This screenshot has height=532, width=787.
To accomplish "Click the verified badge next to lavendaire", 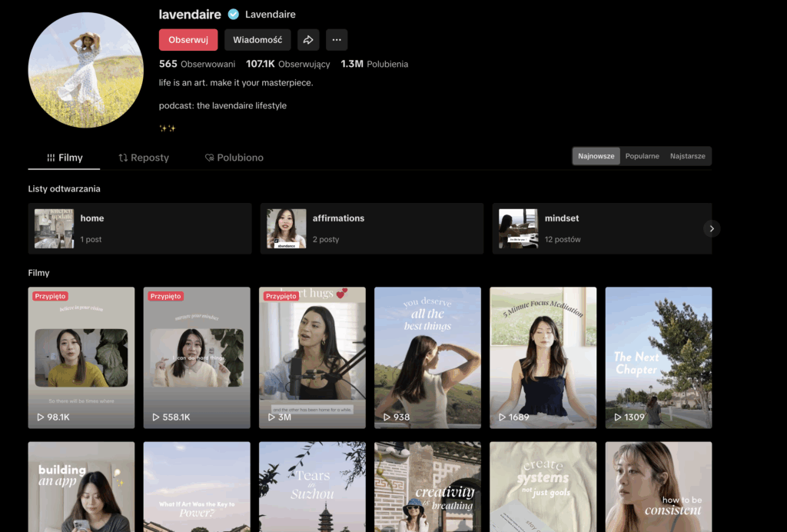I will point(234,15).
